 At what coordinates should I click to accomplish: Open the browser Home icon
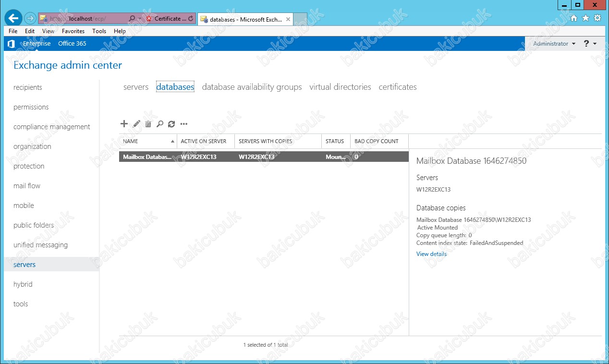(574, 18)
